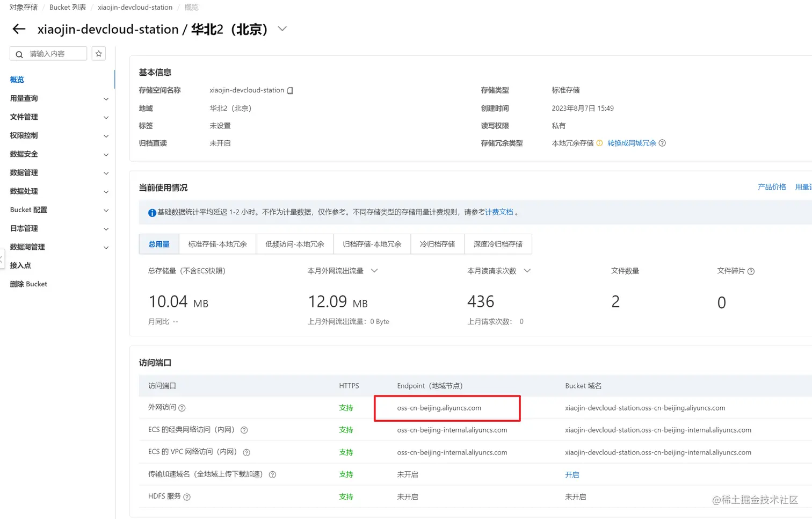Click the search magnifier icon in sidebar
Screen dimensions: 812x519
pyautogui.click(x=19, y=54)
